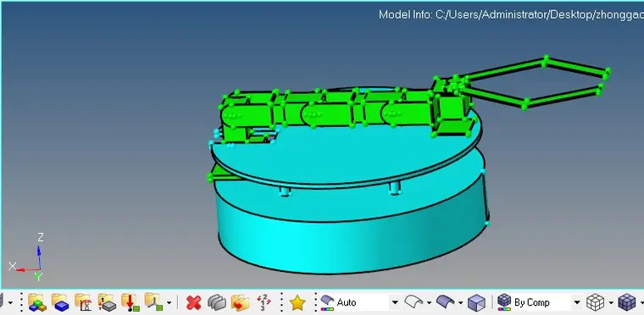
Task: Click the Organize folder icon with red arrow
Action: pos(241,303)
